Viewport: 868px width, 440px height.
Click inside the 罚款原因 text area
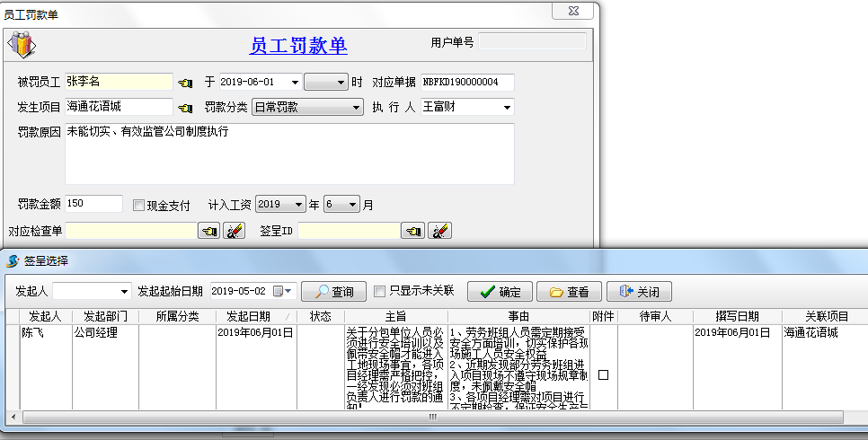click(x=289, y=154)
